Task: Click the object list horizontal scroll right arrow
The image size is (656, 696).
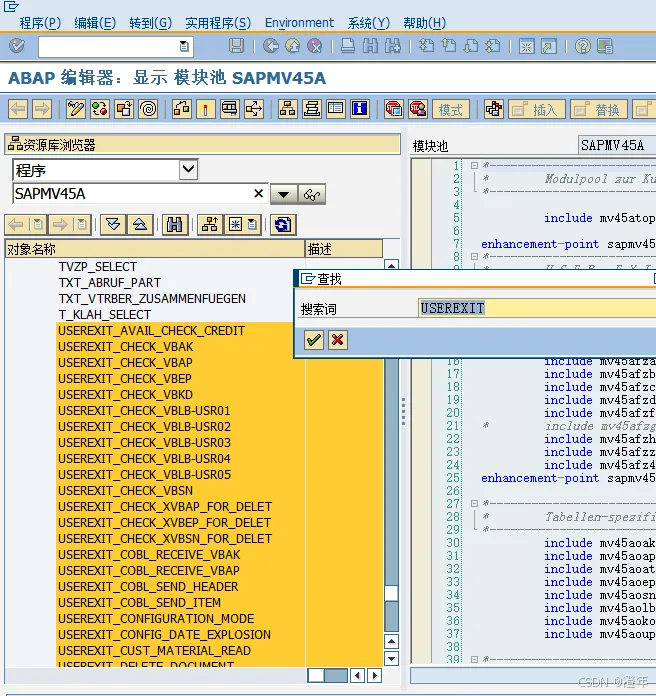Action: (x=375, y=676)
